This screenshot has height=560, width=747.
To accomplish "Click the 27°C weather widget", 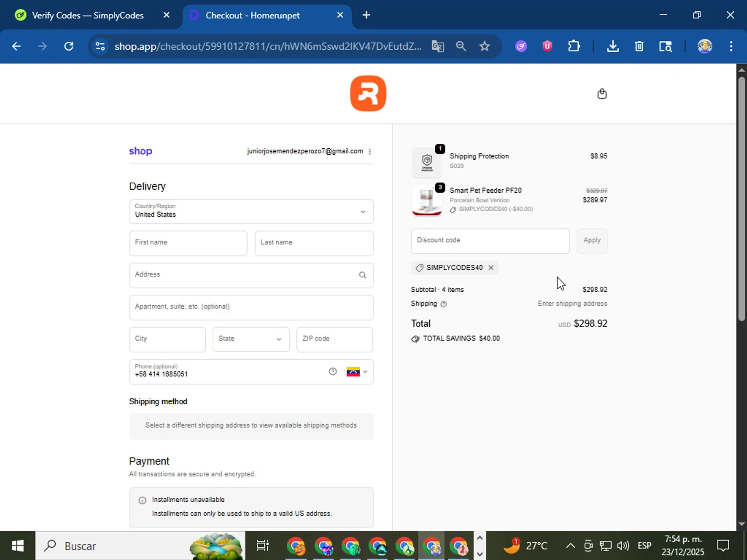I will tap(525, 546).
